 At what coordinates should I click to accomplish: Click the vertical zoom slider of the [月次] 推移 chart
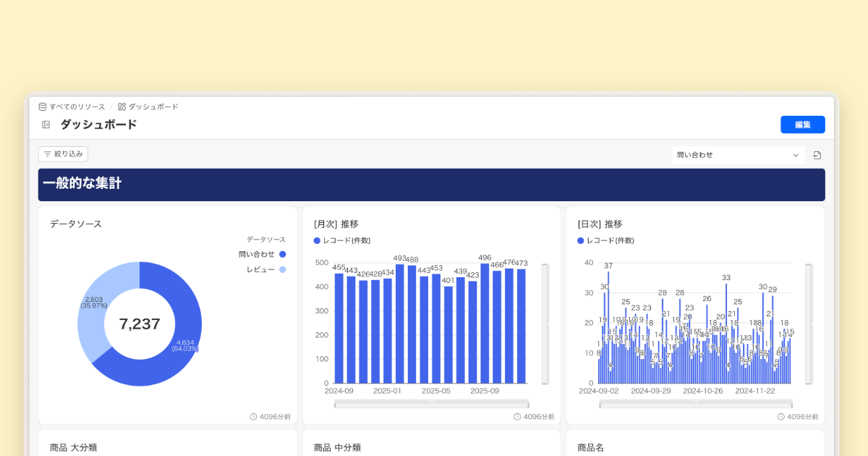545,324
